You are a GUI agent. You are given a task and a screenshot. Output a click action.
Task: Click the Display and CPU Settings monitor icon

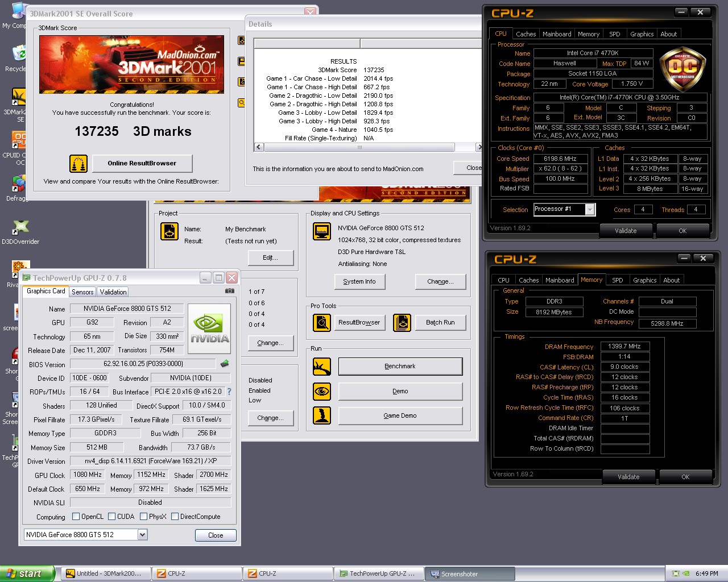[322, 232]
